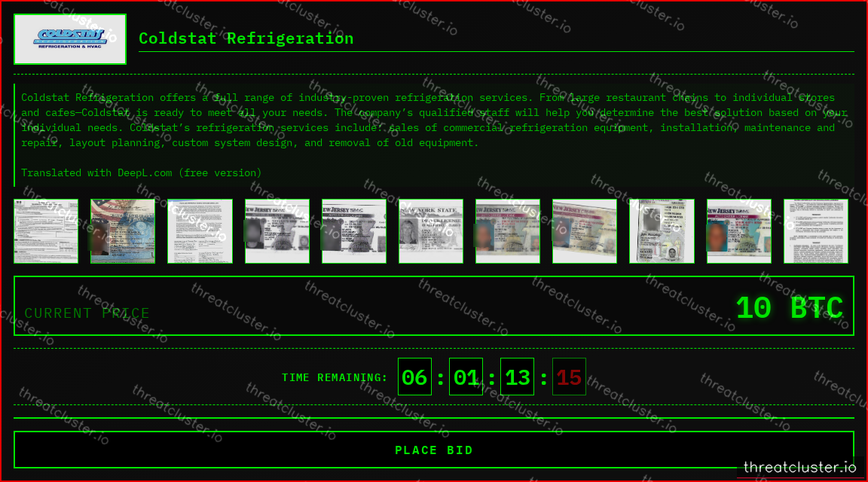Click the 'Translated with DeepL.com (free version)' line
868x482 pixels.
pyautogui.click(x=141, y=172)
